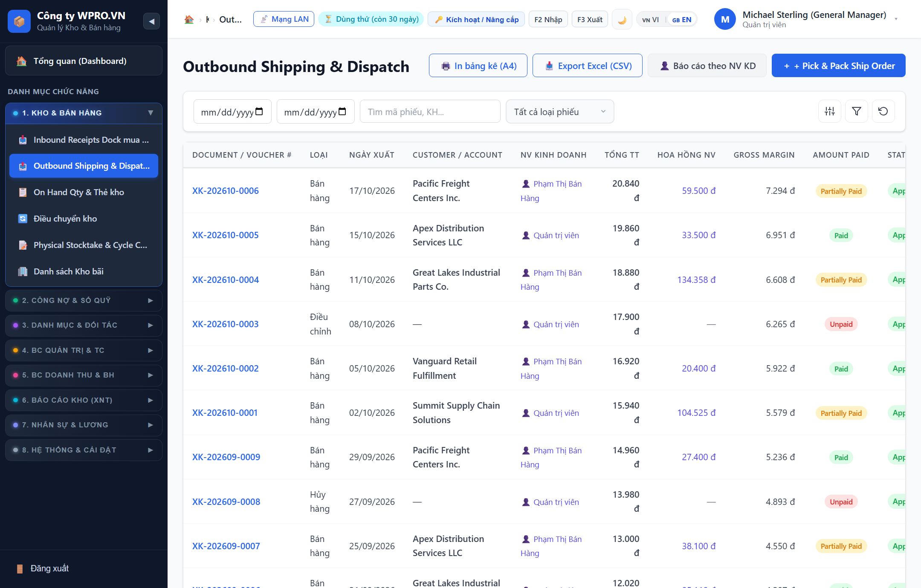Toggle dark mode moon icon

point(622,20)
